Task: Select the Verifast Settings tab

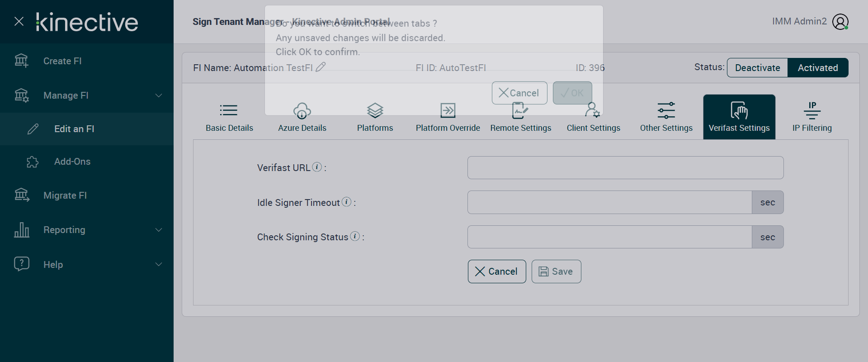Action: click(739, 117)
